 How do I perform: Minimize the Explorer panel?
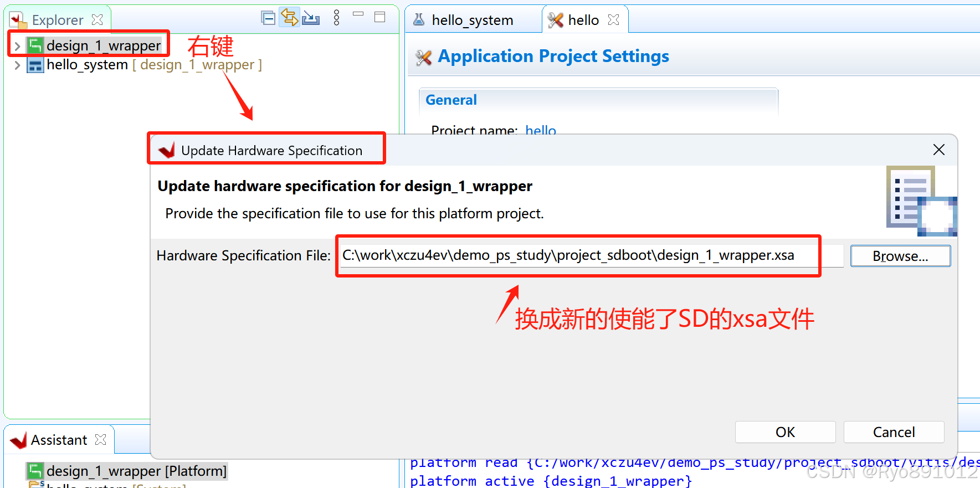click(358, 14)
